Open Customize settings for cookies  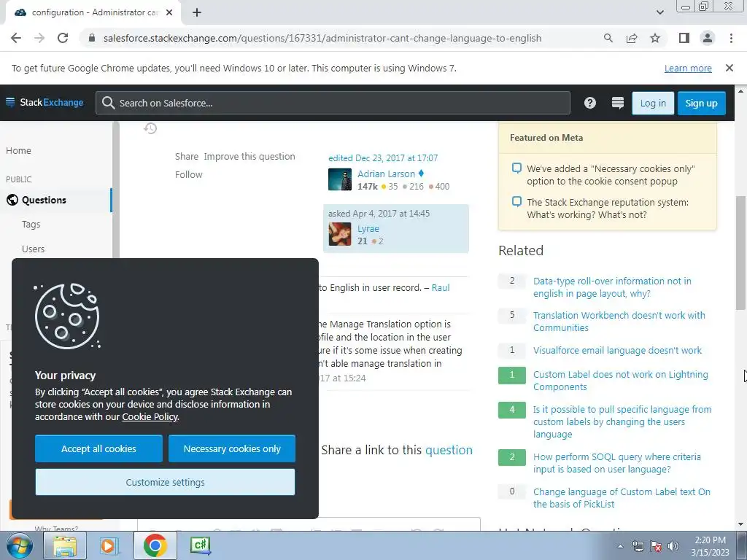click(x=166, y=482)
